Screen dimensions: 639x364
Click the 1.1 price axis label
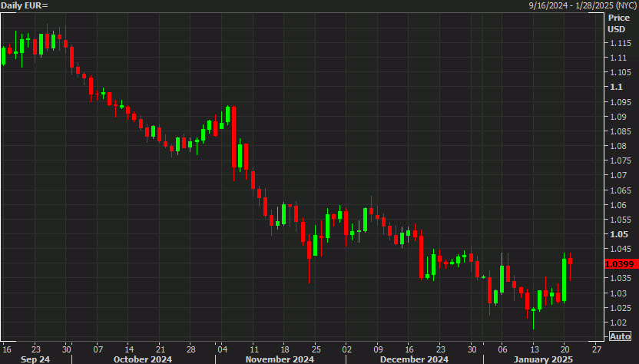[616, 87]
